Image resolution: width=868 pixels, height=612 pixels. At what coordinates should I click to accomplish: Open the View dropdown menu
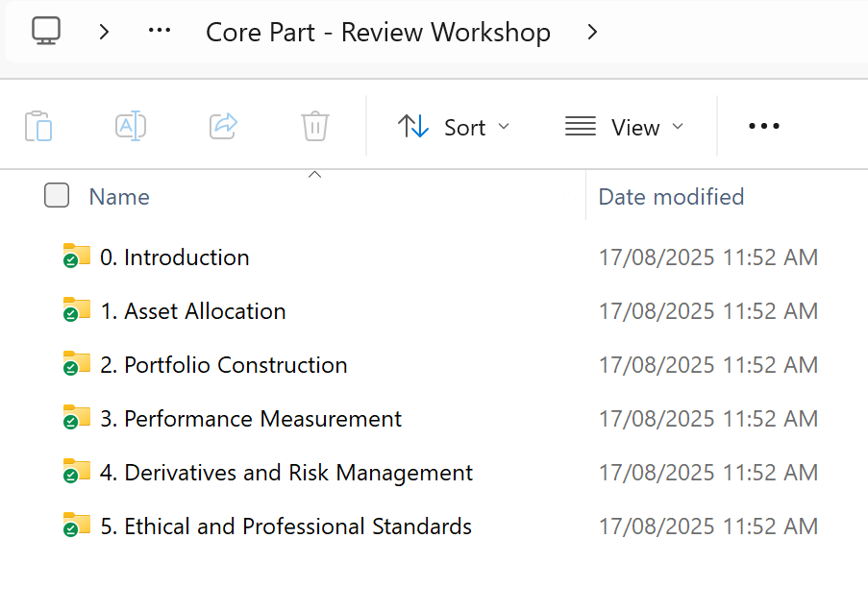pos(625,127)
